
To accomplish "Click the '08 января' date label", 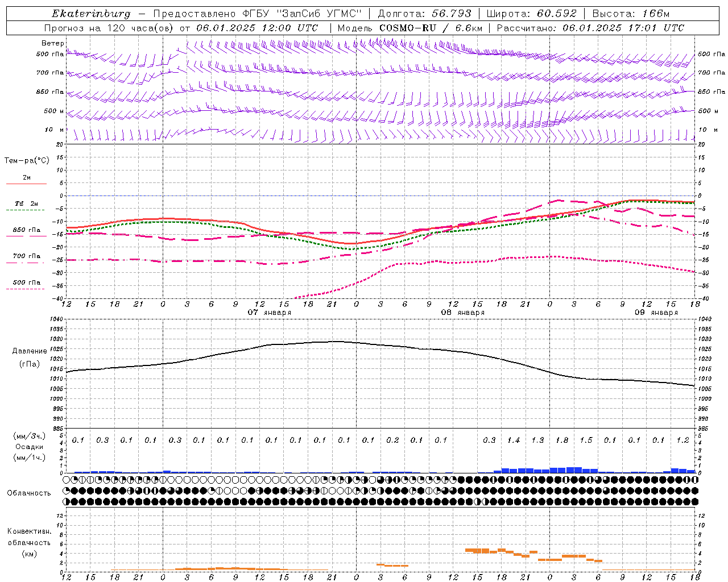I will [463, 313].
